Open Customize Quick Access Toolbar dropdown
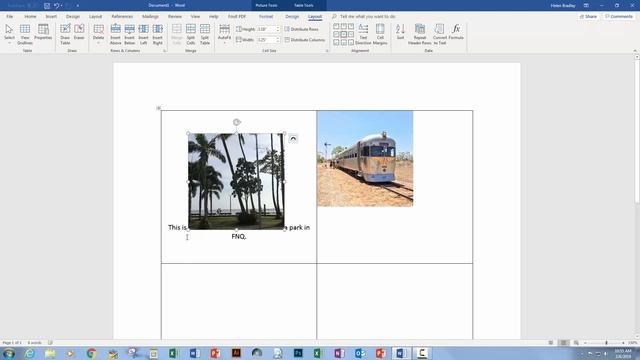The image size is (640, 360). point(78,6)
